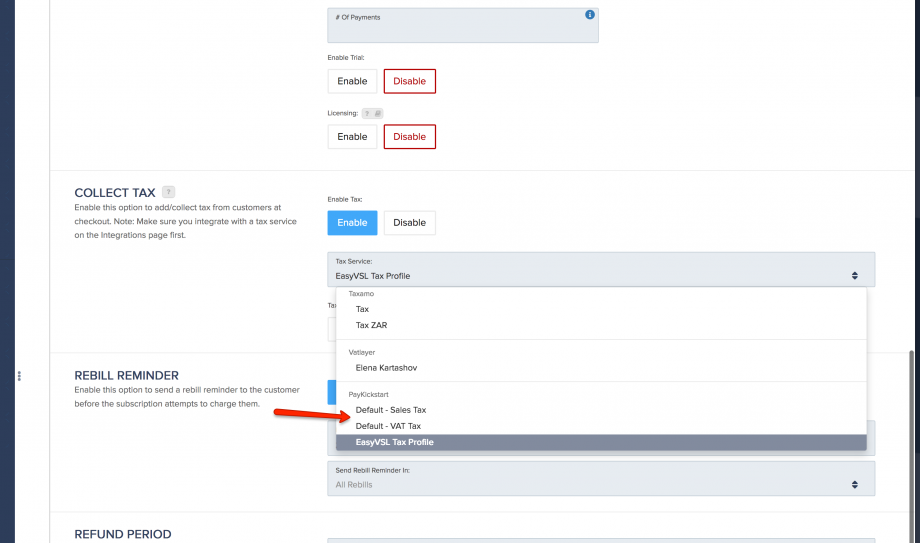Image resolution: width=920 pixels, height=543 pixels.
Task: Click the document icon next to Licensing
Action: pos(378,114)
